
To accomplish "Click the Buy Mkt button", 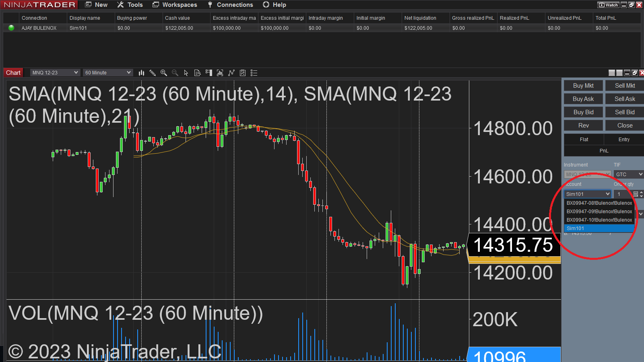I will [x=583, y=86].
